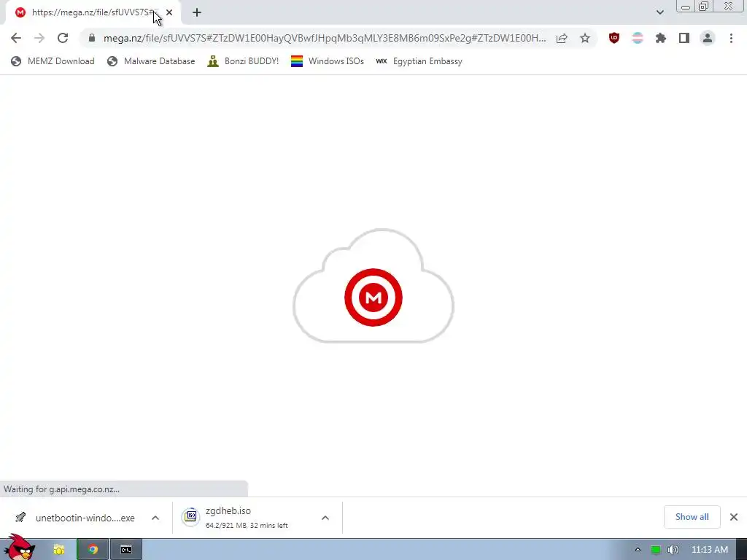Click the green tray status icon
This screenshot has width=747, height=560.
click(656, 550)
